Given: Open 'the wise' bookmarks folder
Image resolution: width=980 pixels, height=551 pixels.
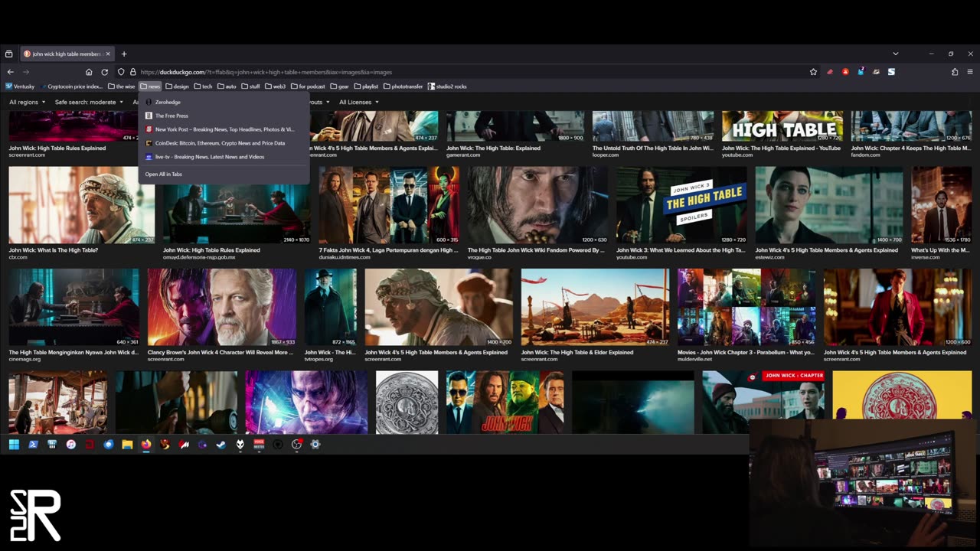Looking at the screenshot, I should (121, 86).
